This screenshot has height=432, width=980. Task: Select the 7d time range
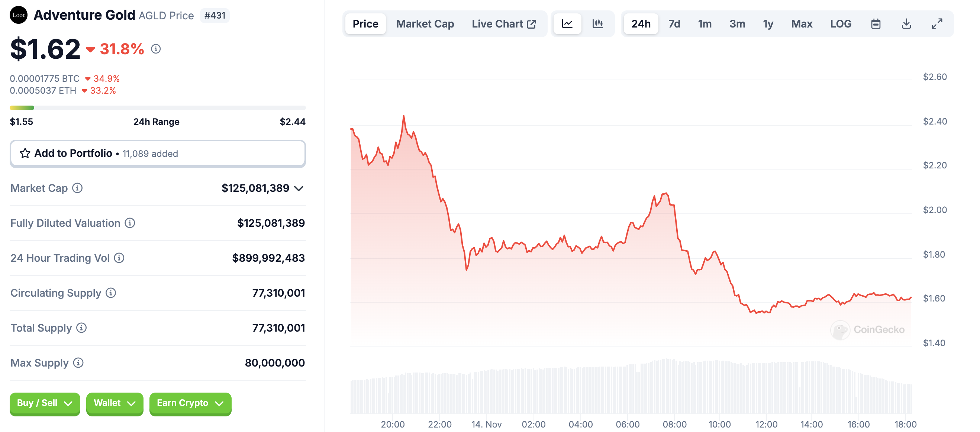(674, 24)
